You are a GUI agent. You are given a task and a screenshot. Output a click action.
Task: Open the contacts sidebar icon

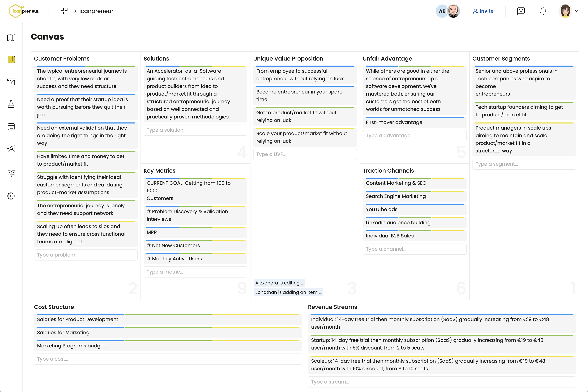coord(11,148)
